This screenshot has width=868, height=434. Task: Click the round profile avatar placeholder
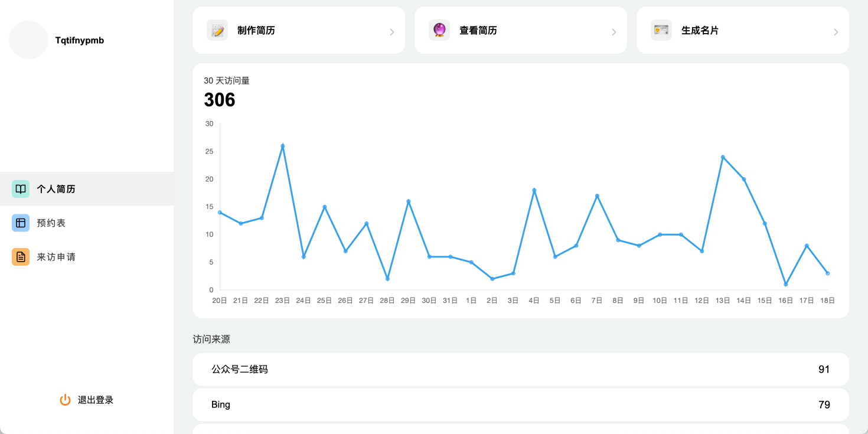(x=28, y=40)
